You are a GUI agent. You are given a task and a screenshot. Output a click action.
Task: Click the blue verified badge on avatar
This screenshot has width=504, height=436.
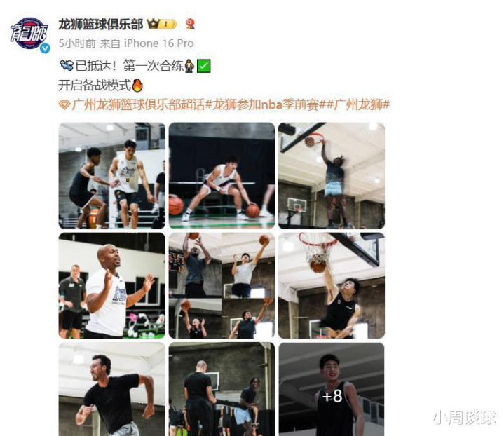[x=45, y=48]
